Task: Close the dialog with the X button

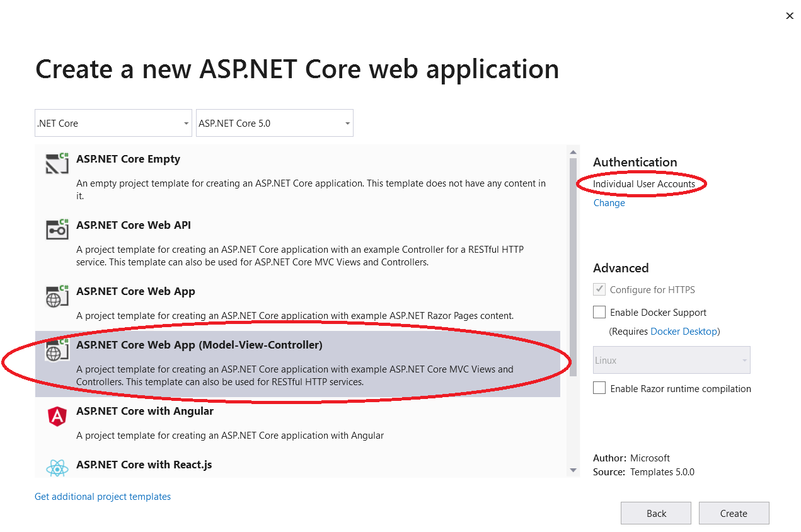Action: coord(790,16)
